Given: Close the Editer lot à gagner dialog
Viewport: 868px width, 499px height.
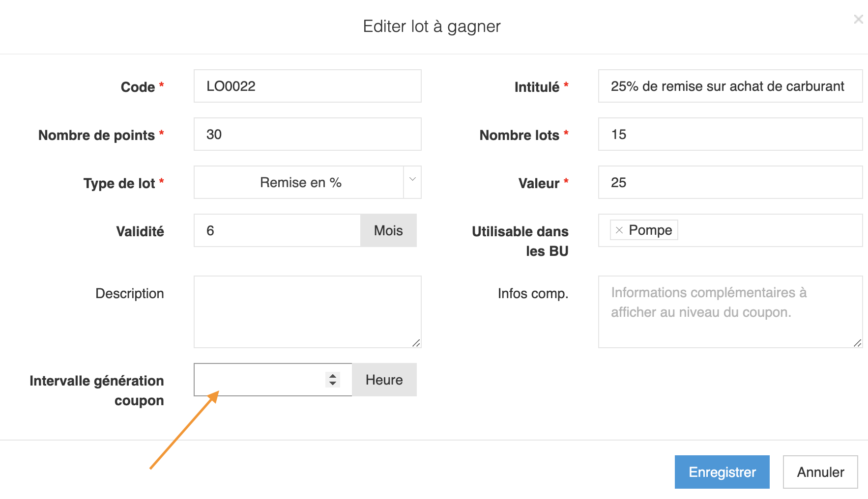Looking at the screenshot, I should [858, 19].
